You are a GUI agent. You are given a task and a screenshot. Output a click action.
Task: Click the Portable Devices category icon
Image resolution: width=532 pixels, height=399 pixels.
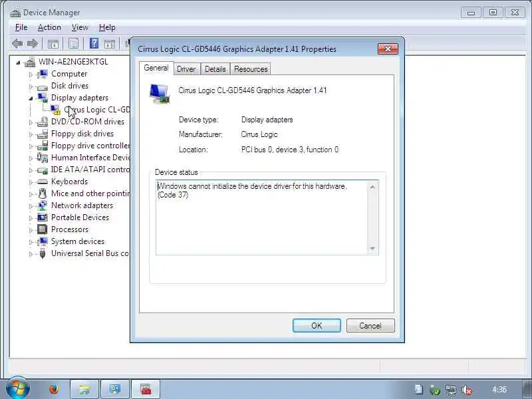[43, 217]
